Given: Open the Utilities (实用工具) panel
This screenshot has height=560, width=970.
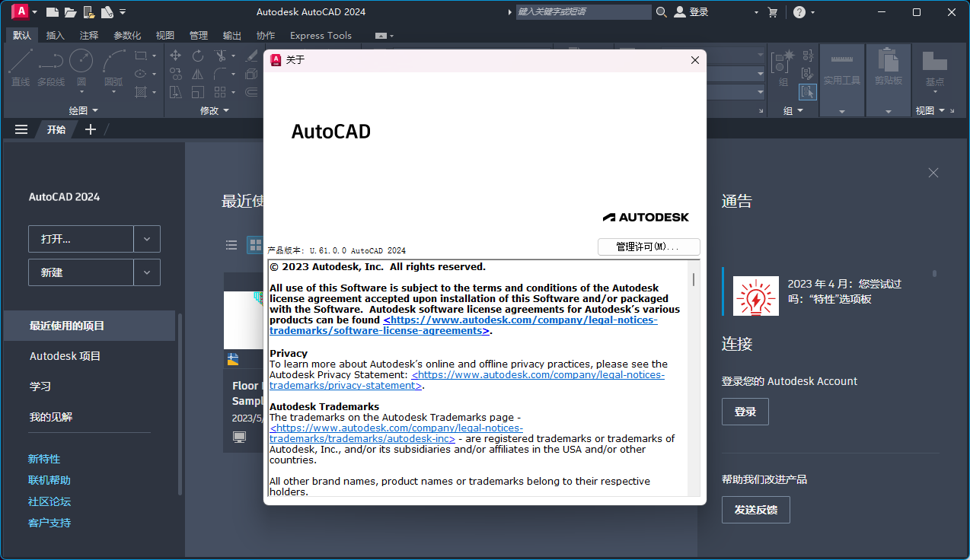Looking at the screenshot, I should (842, 81).
